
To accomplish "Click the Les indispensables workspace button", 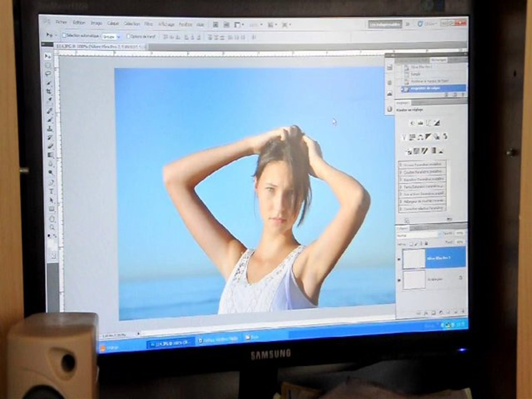I will (385, 24).
